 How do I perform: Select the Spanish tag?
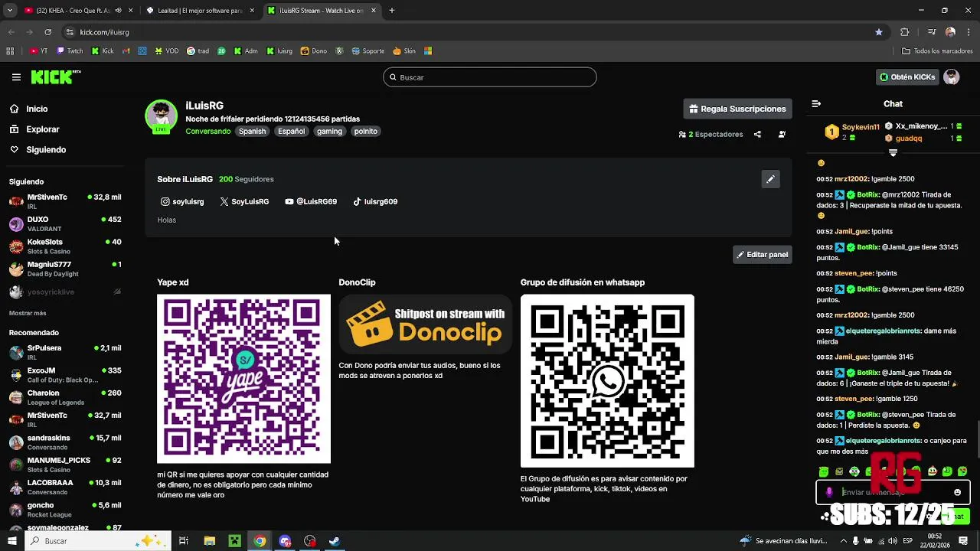(252, 132)
